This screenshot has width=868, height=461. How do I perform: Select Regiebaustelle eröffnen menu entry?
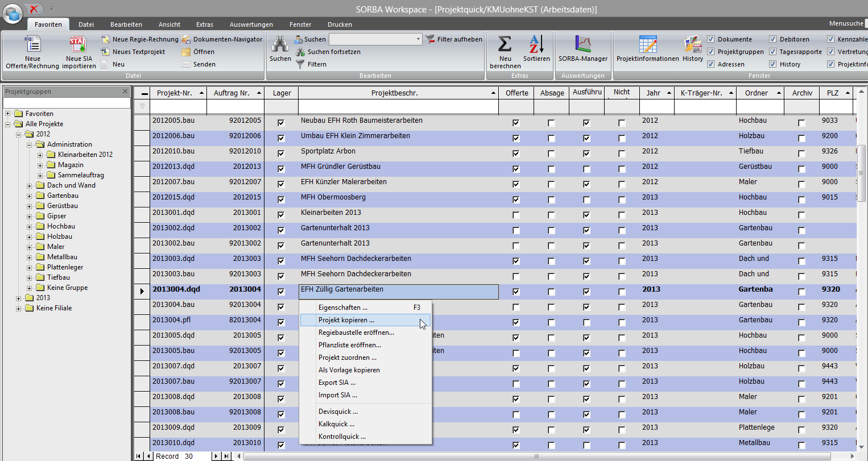tap(365, 333)
